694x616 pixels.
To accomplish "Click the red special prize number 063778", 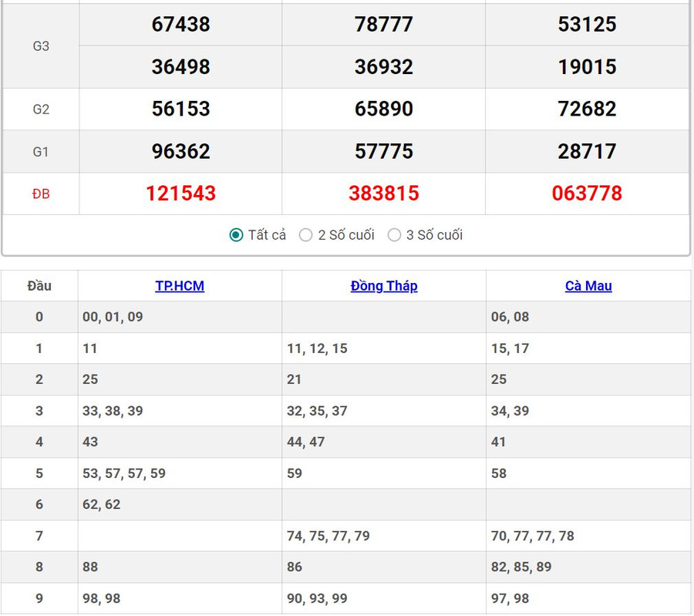I will [x=587, y=194].
